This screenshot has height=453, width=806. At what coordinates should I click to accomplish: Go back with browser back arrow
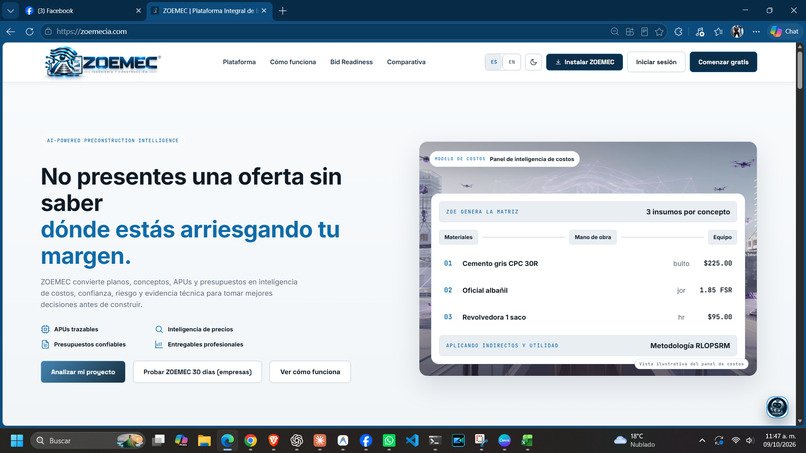click(x=11, y=31)
